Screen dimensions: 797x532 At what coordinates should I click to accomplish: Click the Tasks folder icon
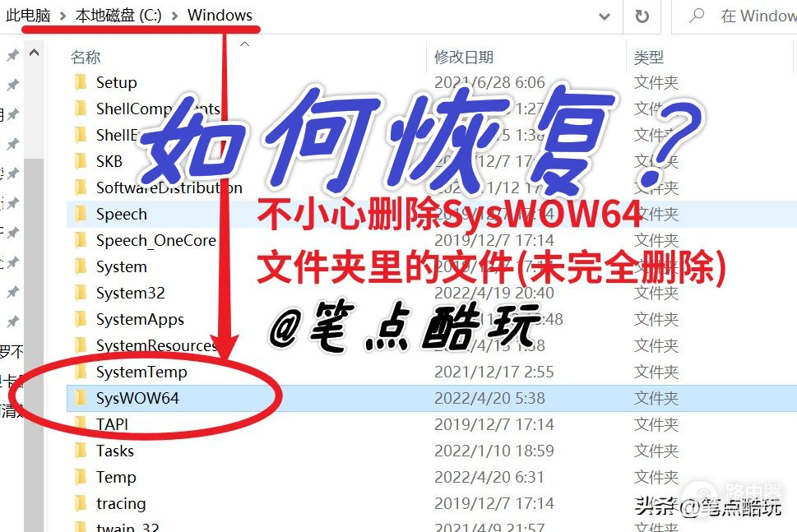click(81, 451)
